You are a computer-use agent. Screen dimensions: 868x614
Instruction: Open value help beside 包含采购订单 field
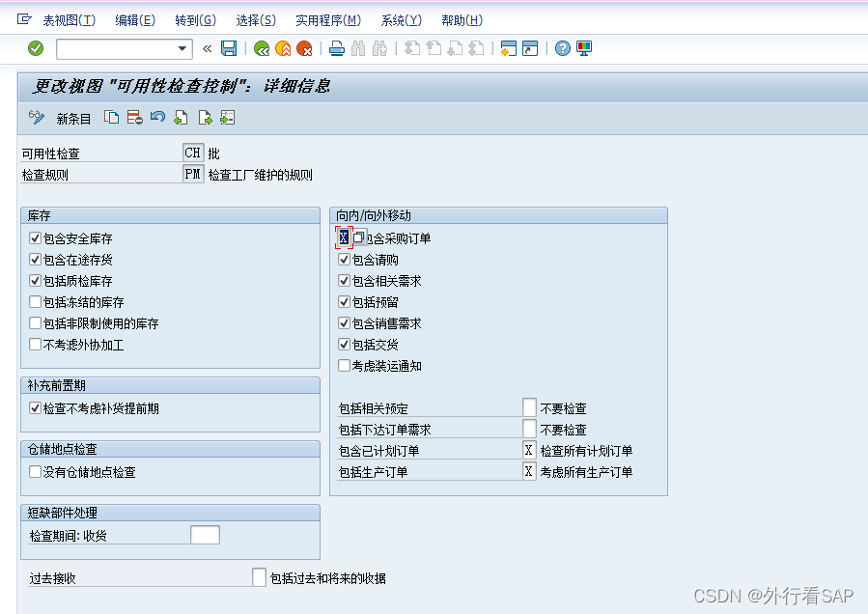click(359, 238)
